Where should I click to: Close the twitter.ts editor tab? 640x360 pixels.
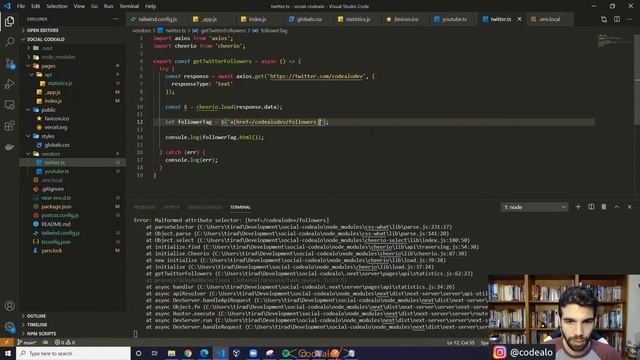coord(519,19)
